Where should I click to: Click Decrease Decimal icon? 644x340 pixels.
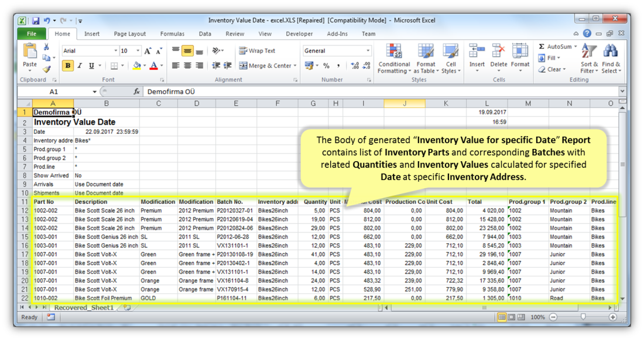[366, 66]
